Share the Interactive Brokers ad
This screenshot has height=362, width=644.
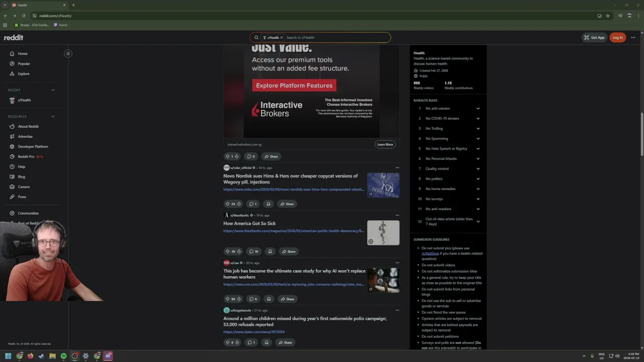tap(271, 156)
